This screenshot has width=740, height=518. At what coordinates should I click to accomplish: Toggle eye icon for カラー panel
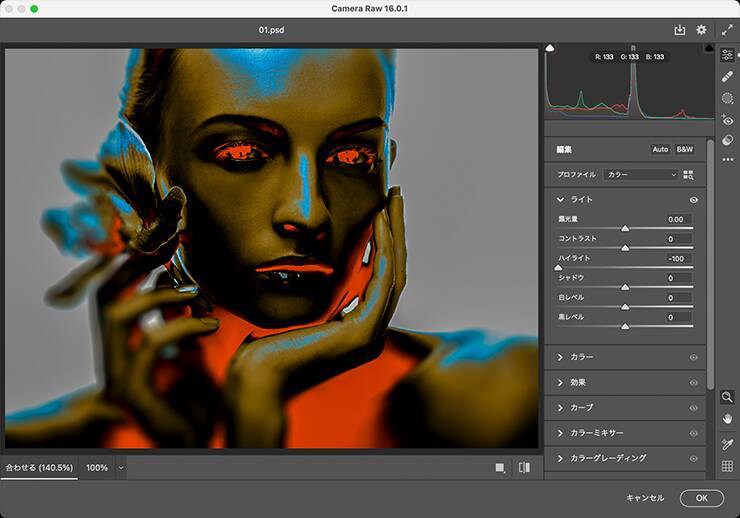coord(693,357)
